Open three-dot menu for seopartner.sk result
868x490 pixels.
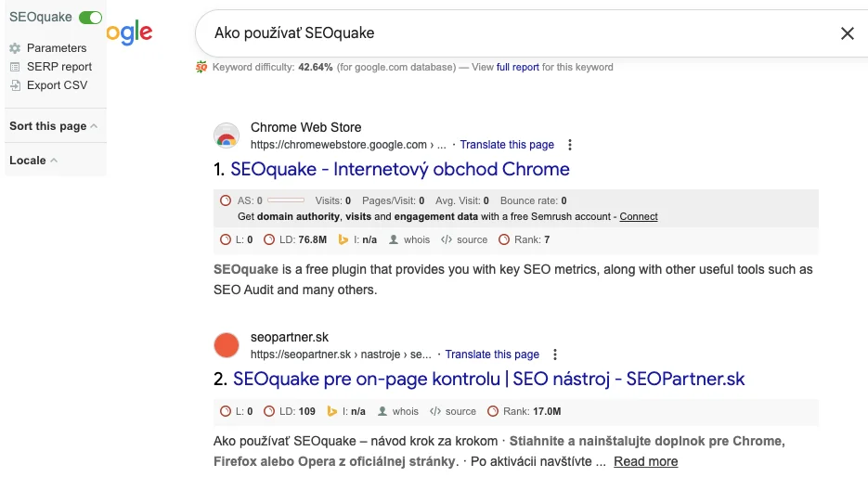pos(555,355)
